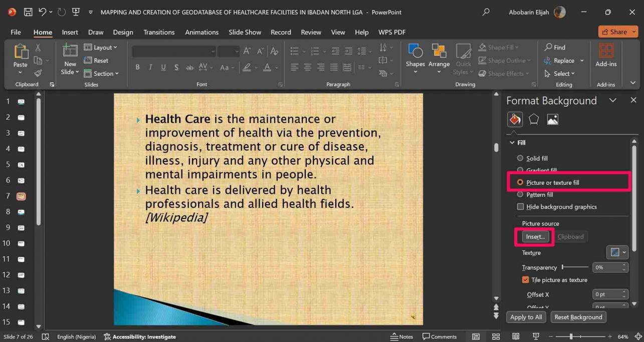Collapse the Fill section
644x342 pixels.
(x=512, y=143)
